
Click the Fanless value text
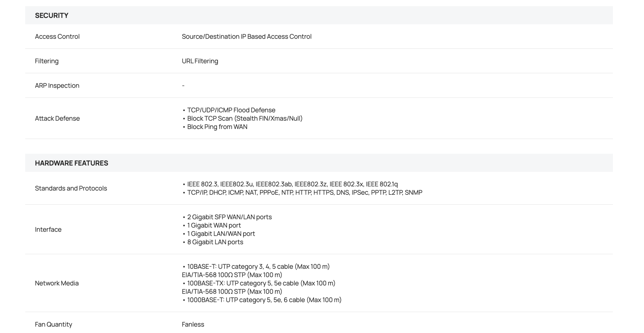193,324
